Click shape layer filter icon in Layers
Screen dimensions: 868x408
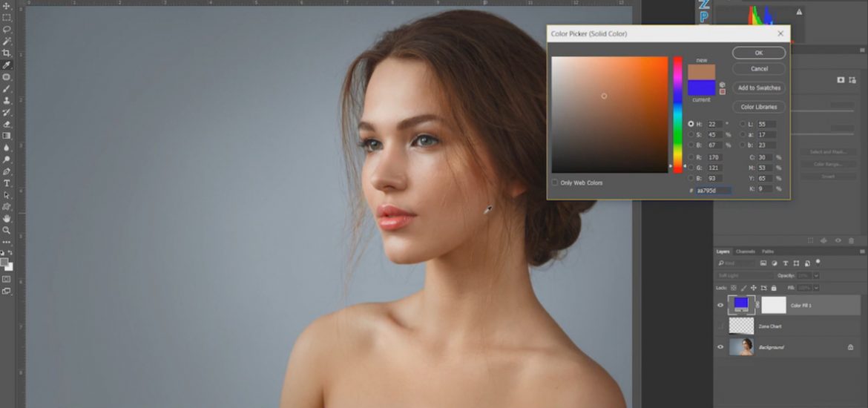coord(796,263)
